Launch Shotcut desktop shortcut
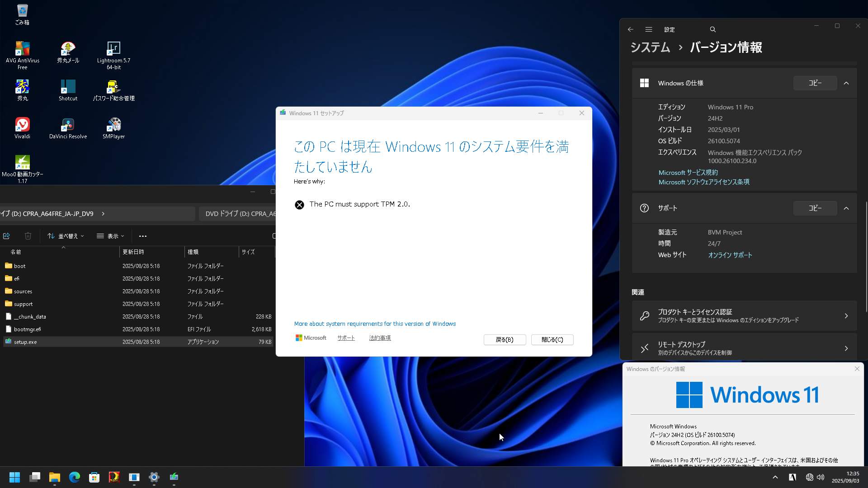Screen dimensions: 868x488 (68, 90)
